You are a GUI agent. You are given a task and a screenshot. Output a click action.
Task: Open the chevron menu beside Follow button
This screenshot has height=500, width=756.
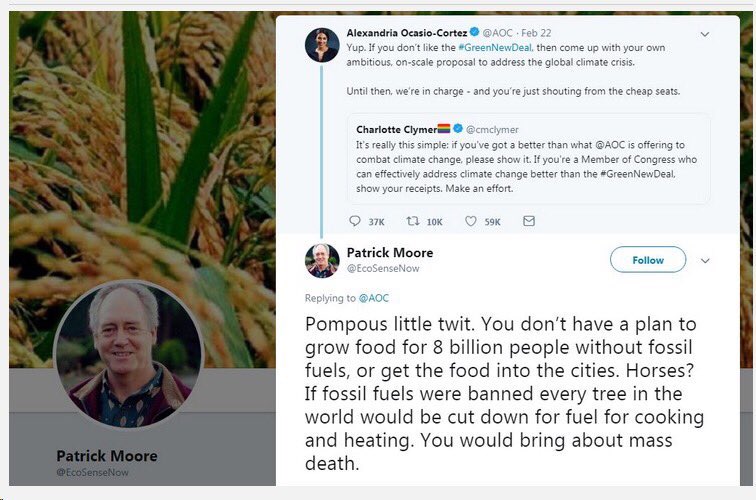[x=705, y=261]
